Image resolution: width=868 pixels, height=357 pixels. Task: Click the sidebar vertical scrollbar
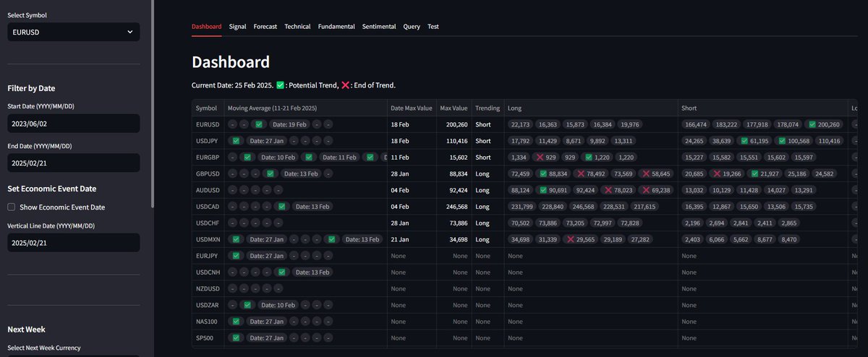click(152, 104)
